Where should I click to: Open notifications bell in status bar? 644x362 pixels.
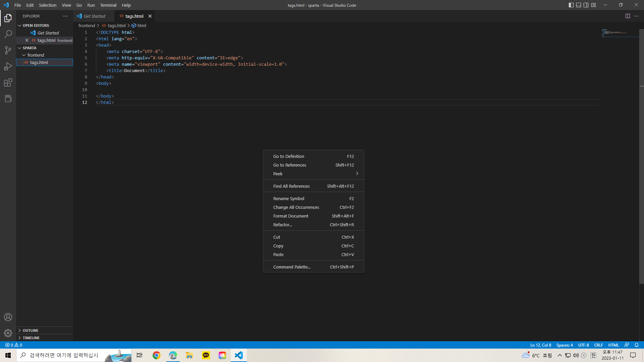pyautogui.click(x=637, y=345)
